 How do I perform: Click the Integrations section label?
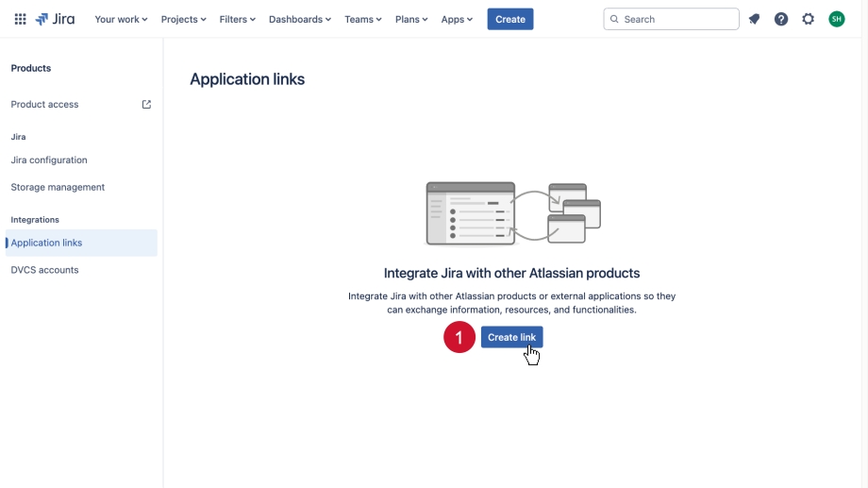35,219
